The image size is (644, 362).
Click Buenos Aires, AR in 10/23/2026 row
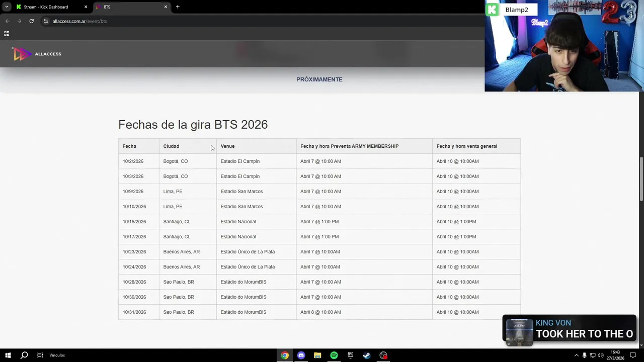click(182, 252)
